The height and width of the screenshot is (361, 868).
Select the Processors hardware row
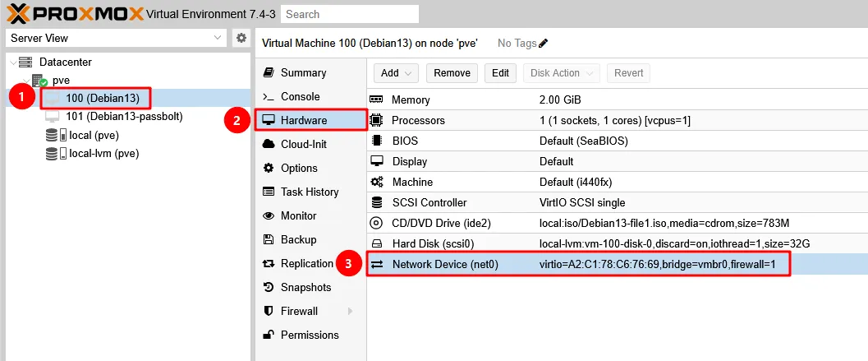[618, 120]
